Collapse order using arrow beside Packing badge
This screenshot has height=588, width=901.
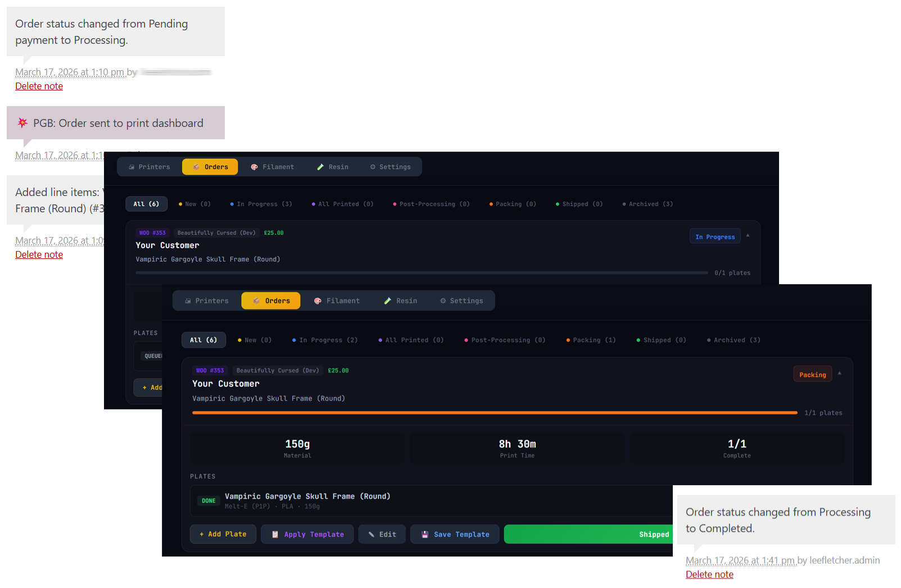point(840,373)
